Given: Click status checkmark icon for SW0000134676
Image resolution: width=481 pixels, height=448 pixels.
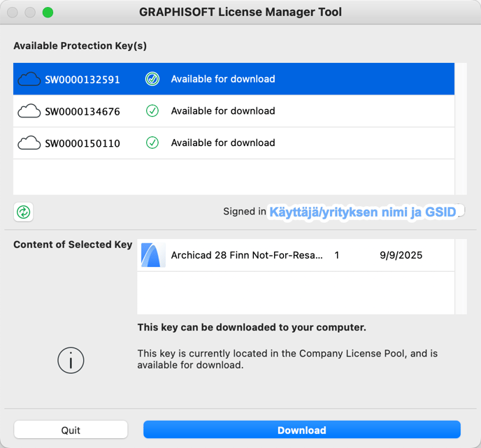Looking at the screenshot, I should click(x=152, y=110).
